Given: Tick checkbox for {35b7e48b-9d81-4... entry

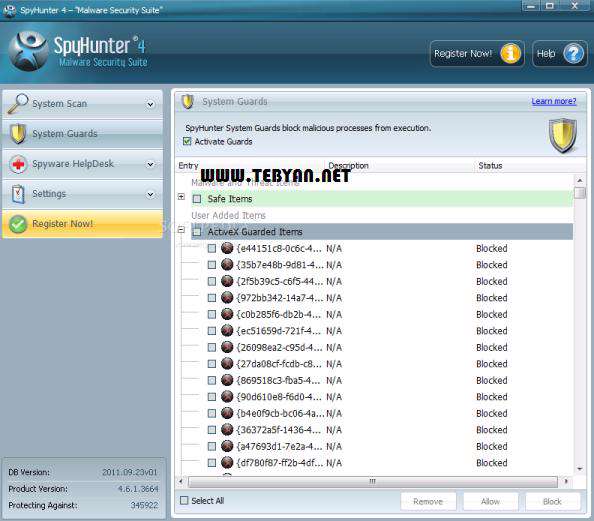Looking at the screenshot, I should tap(212, 265).
